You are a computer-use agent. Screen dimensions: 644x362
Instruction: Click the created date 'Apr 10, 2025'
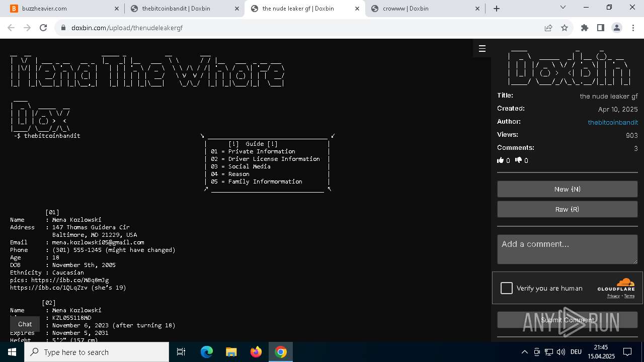click(x=618, y=109)
